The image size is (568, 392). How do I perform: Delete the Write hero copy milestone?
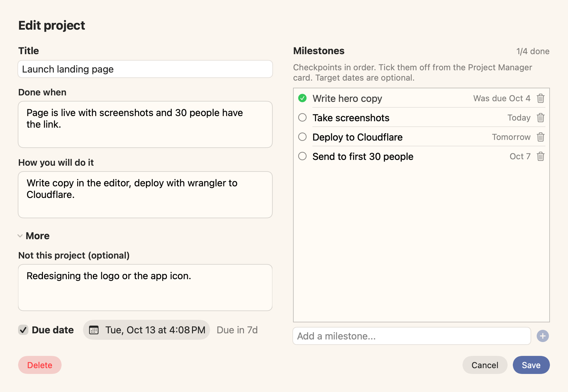point(541,98)
